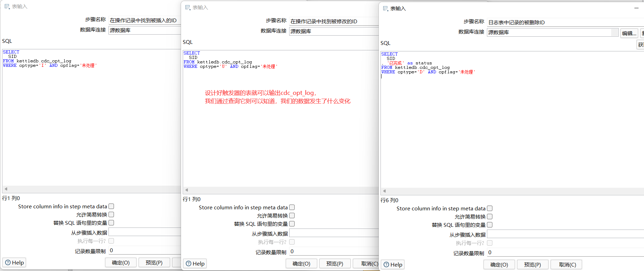The image size is (644, 271).
Task: Minimize the right 表输入 window
Action: click(636, 8)
